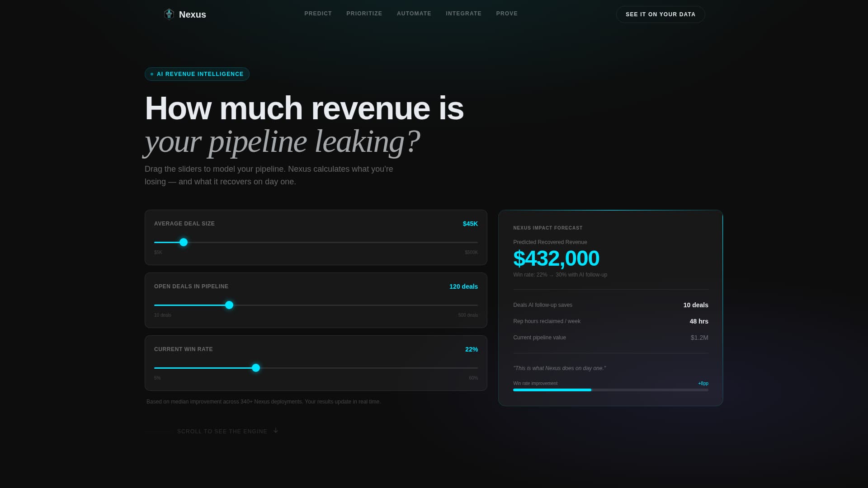This screenshot has width=868, height=488.
Task: Click the Open Deals In Pipeline label
Action: pyautogui.click(x=191, y=286)
